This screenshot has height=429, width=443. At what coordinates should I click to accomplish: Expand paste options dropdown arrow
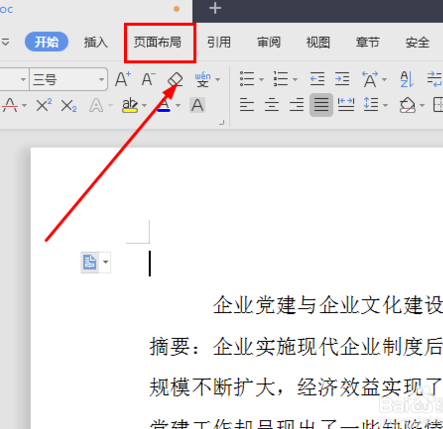click(105, 262)
